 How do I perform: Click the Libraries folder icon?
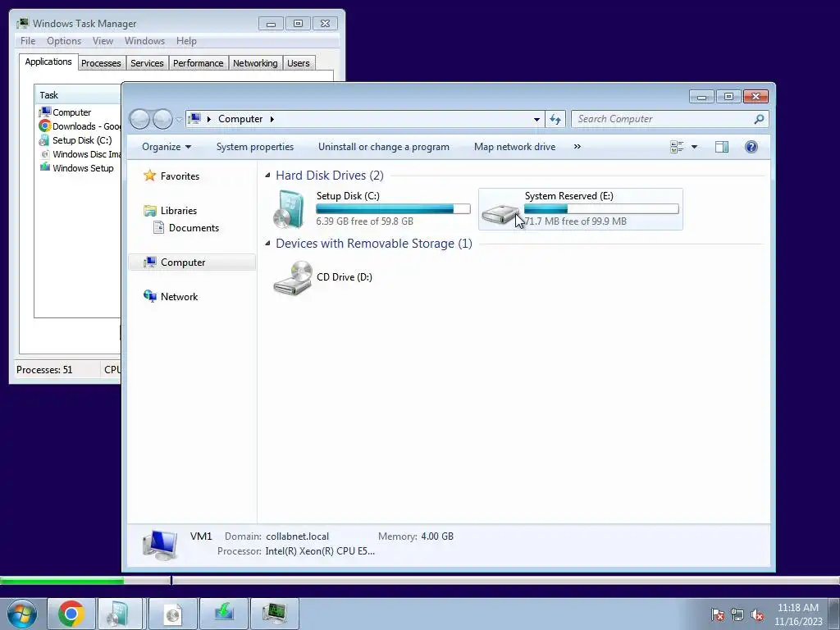pyautogui.click(x=150, y=211)
